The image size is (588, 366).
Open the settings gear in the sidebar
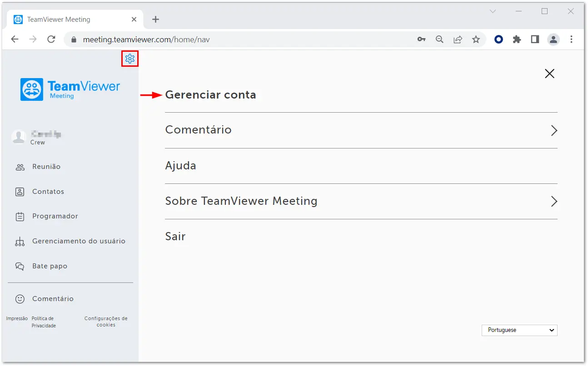[x=130, y=59]
